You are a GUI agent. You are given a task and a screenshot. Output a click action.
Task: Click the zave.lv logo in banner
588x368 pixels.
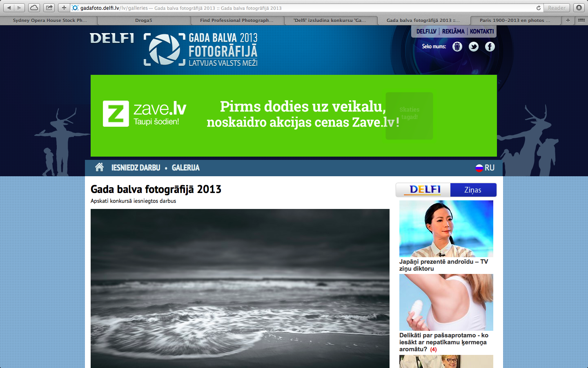(x=145, y=113)
